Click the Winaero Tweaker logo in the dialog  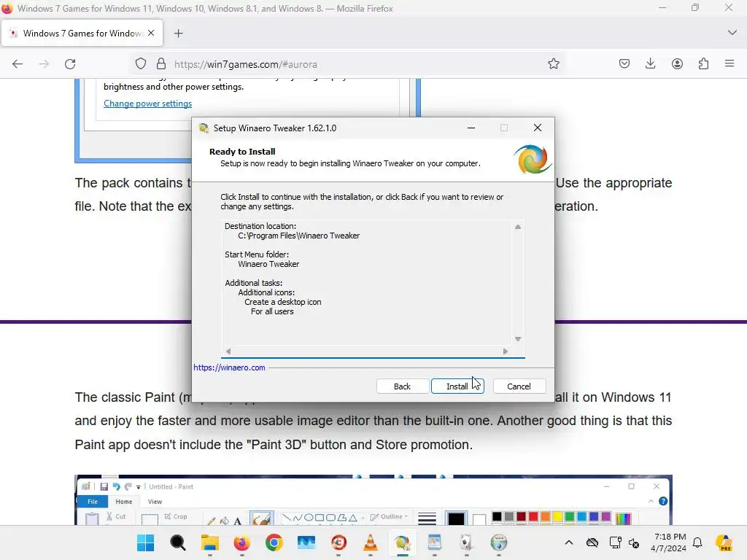pos(532,160)
